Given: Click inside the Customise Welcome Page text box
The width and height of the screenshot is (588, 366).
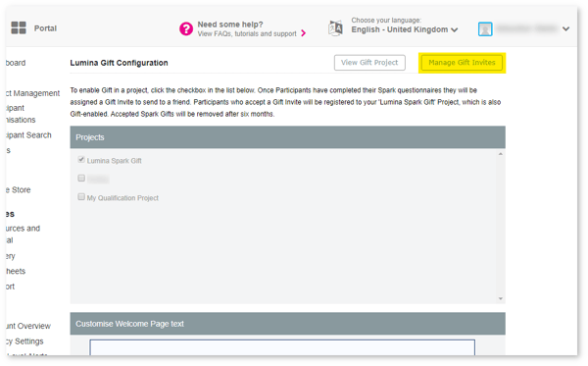Looking at the screenshot, I should 282,347.
